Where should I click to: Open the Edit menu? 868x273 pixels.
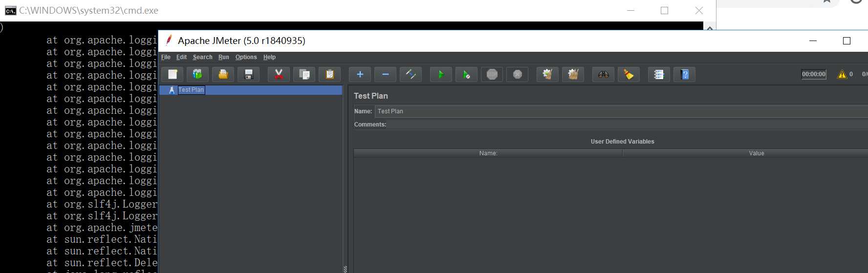181,57
